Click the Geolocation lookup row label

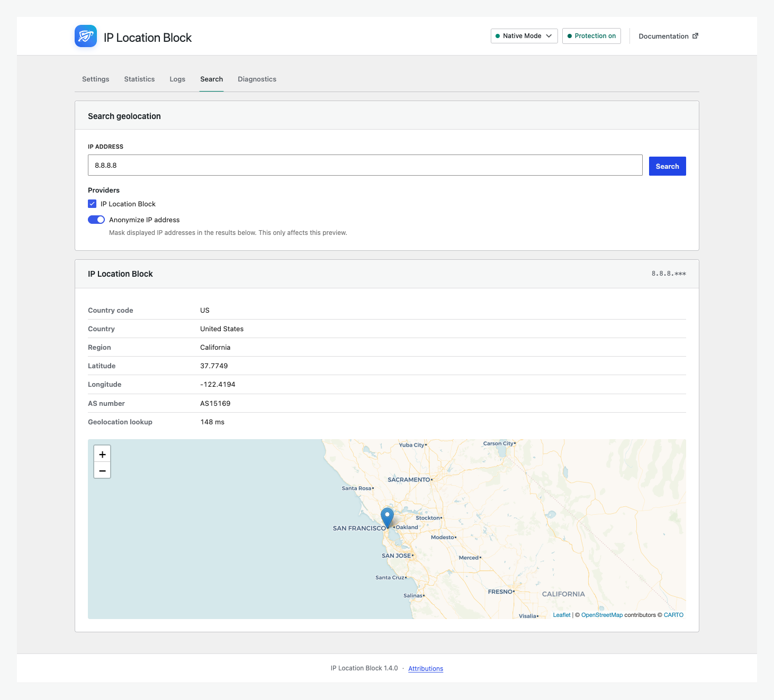[x=120, y=422]
